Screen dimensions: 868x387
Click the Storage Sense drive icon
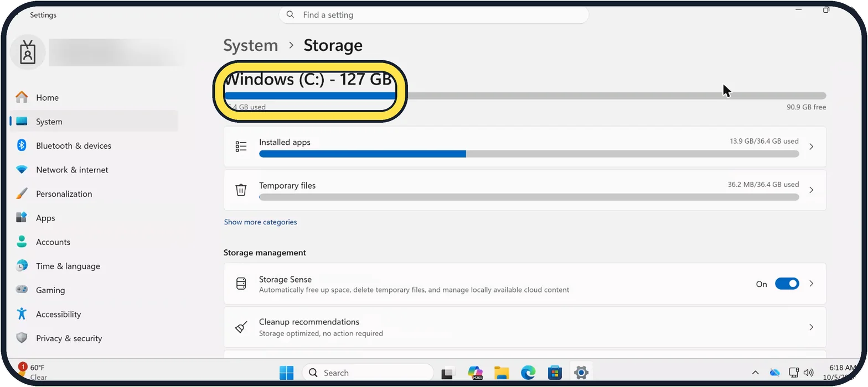click(x=241, y=284)
